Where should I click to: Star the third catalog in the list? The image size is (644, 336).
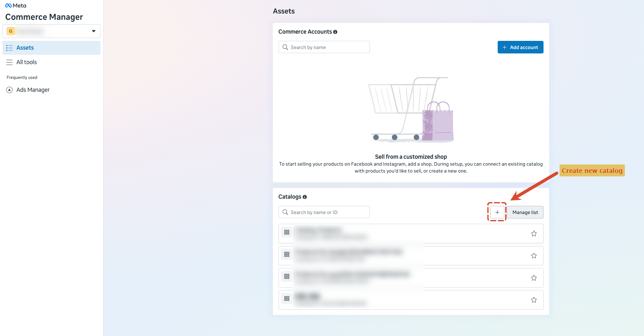coord(534,278)
